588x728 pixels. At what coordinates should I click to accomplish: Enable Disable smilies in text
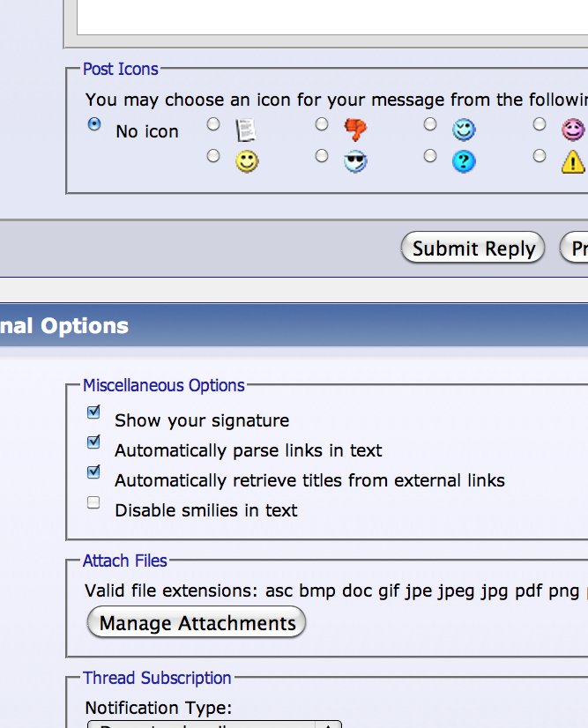click(x=93, y=502)
